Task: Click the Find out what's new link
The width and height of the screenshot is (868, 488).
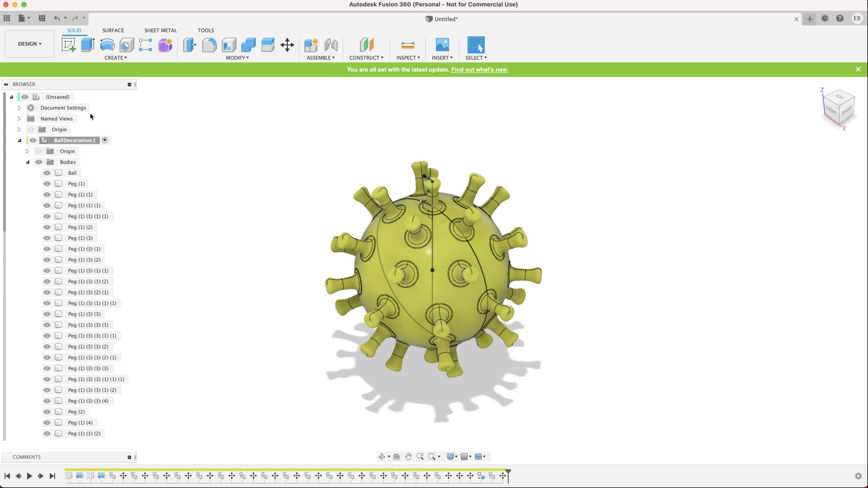Action: (x=479, y=69)
